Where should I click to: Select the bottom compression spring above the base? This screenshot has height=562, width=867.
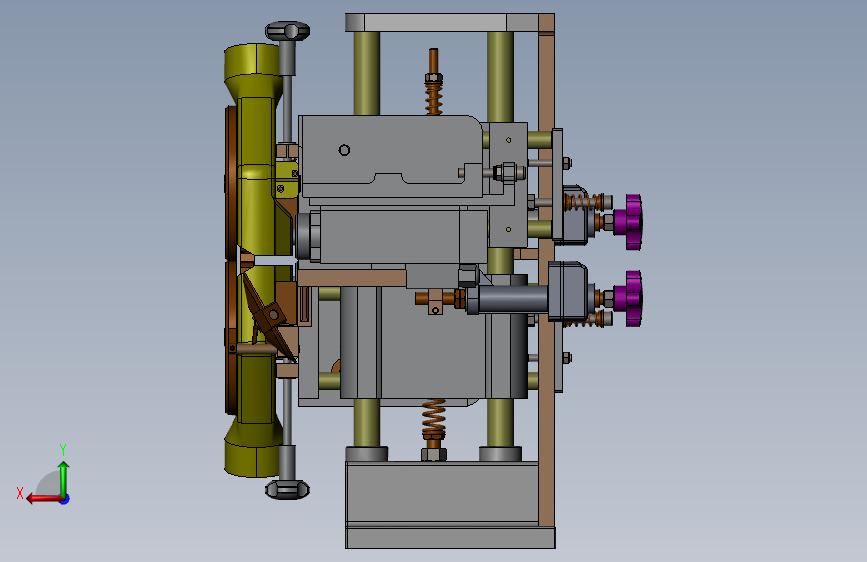pyautogui.click(x=434, y=417)
